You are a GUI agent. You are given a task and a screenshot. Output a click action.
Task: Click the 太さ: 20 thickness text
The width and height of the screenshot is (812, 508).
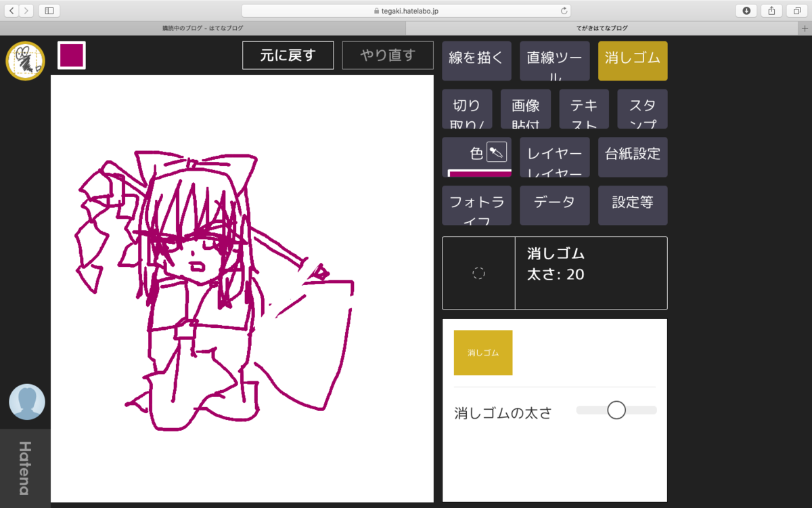[x=556, y=274]
